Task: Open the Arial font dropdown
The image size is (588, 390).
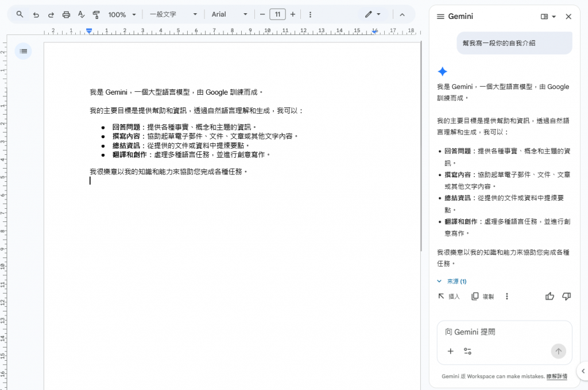Action: (229, 14)
